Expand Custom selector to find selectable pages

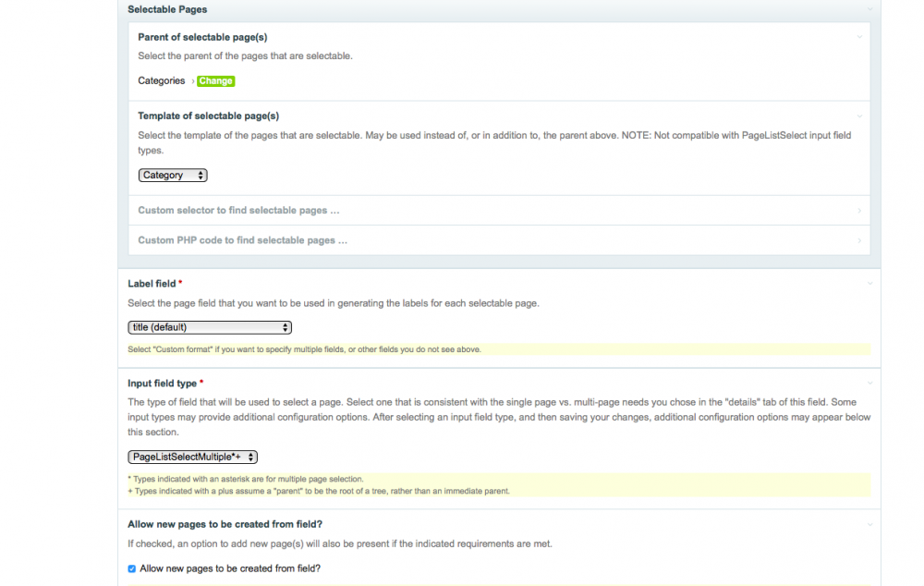pyautogui.click(x=238, y=211)
